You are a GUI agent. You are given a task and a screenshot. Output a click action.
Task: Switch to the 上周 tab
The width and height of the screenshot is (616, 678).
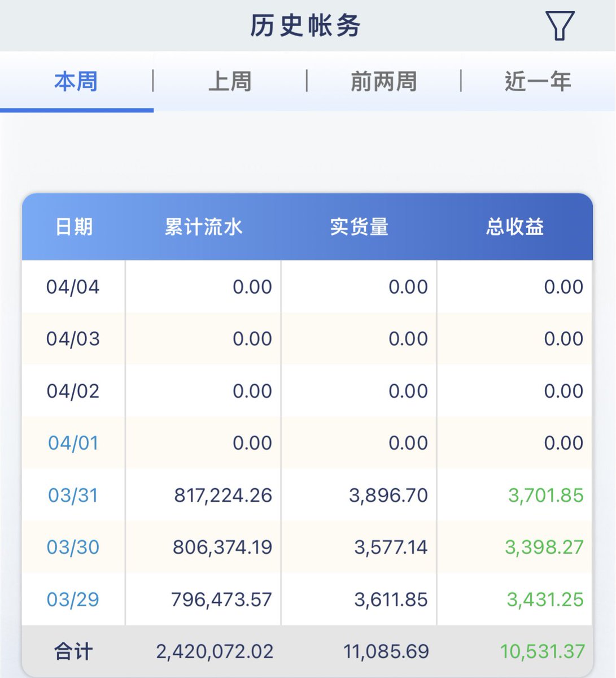coord(230,81)
